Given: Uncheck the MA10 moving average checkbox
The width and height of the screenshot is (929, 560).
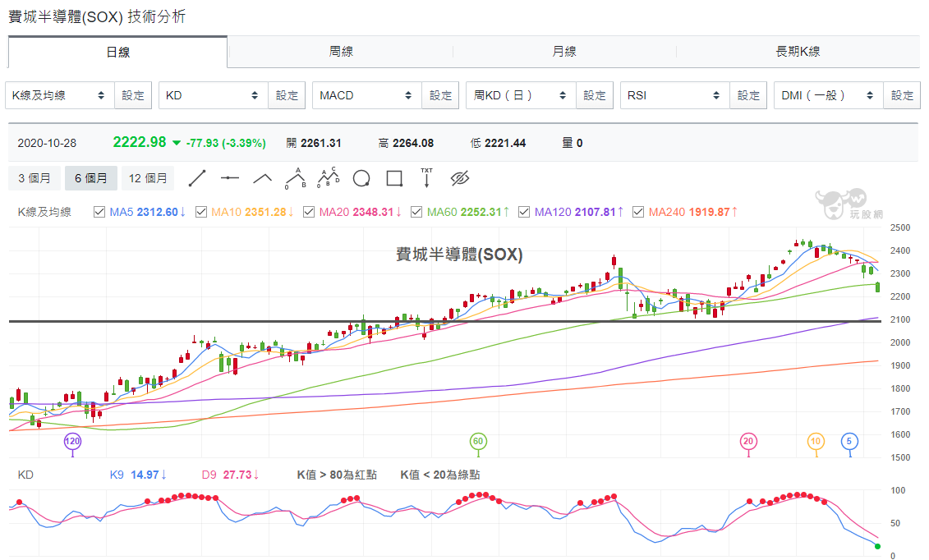Looking at the screenshot, I should point(201,212).
